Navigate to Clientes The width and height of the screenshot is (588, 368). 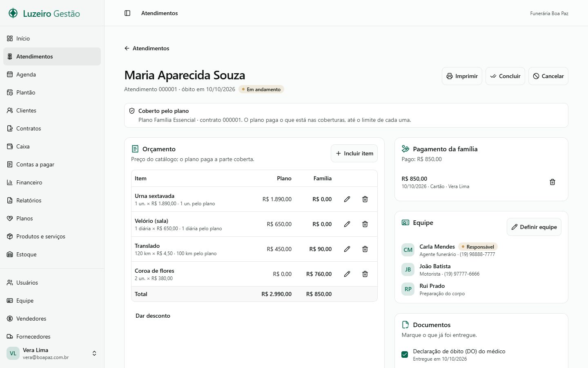pos(52,110)
